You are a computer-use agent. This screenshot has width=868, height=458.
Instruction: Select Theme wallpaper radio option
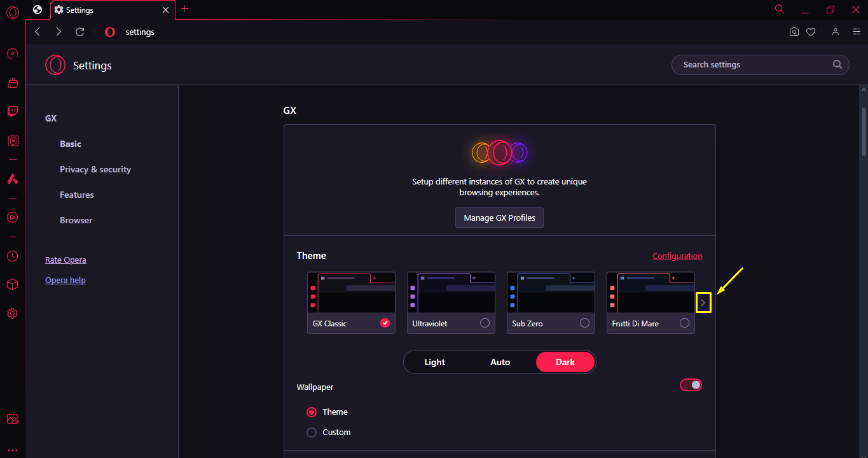point(312,412)
